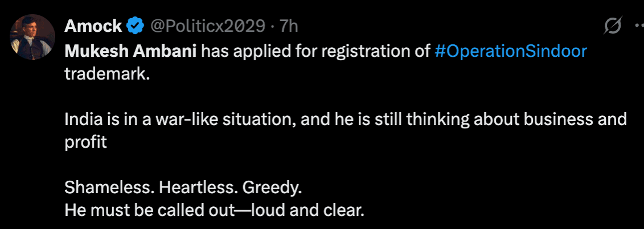The height and width of the screenshot is (229, 644).
Task: Follow the #OperationSindoor hashtag link
Action: tap(510, 52)
